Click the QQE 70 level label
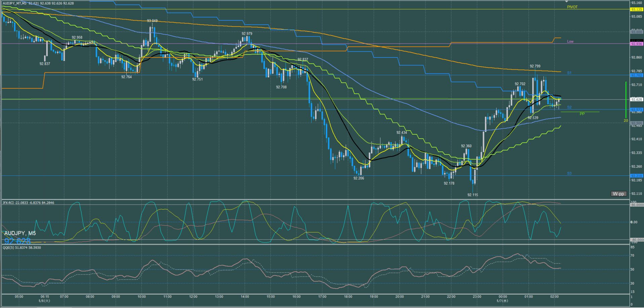The width and height of the screenshot is (644, 308). 633,256
